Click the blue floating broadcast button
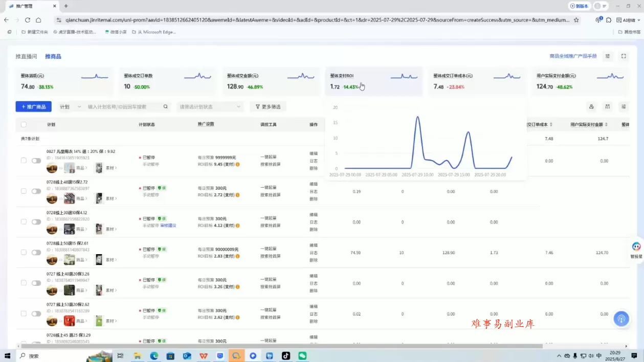 (x=621, y=319)
